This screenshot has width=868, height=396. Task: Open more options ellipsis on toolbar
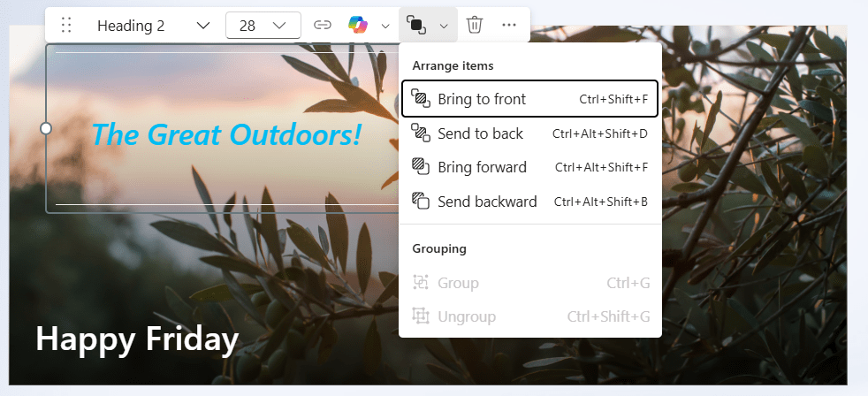tap(509, 26)
